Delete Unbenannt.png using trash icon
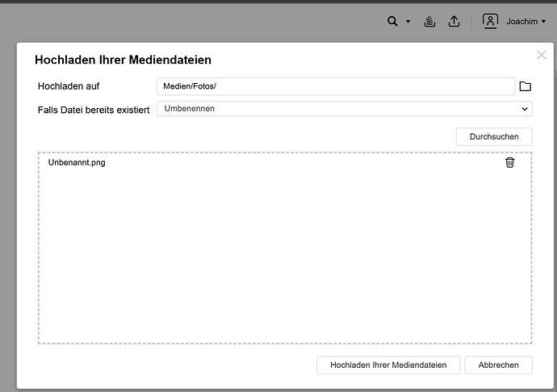557x392 pixels. coord(509,162)
